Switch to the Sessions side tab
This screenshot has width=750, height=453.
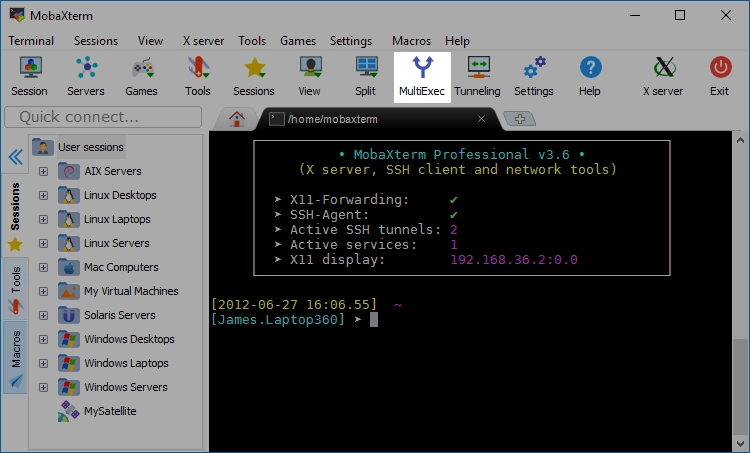[x=15, y=216]
